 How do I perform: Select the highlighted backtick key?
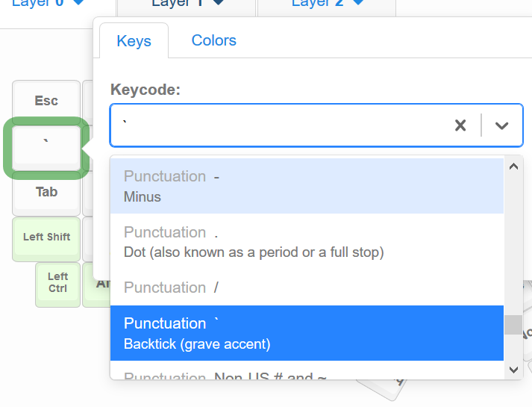coord(46,148)
